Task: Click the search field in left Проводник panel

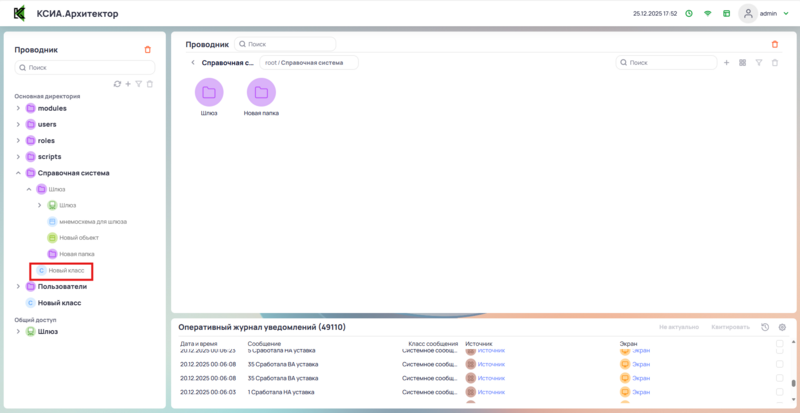Action: coord(84,67)
